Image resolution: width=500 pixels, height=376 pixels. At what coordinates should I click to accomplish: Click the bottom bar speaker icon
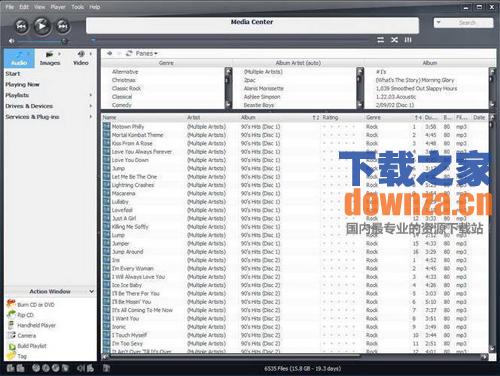coord(81,368)
